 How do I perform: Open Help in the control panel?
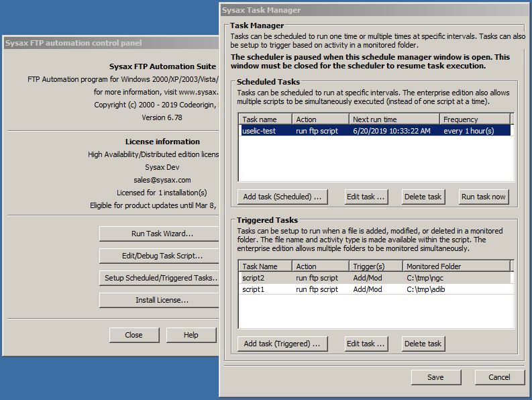coord(191,335)
